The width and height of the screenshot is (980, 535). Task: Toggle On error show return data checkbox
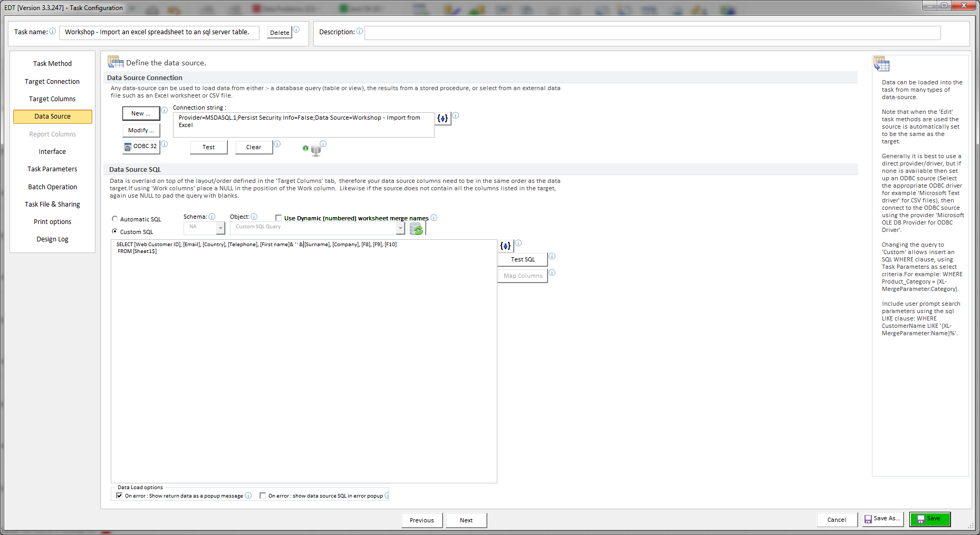(119, 495)
